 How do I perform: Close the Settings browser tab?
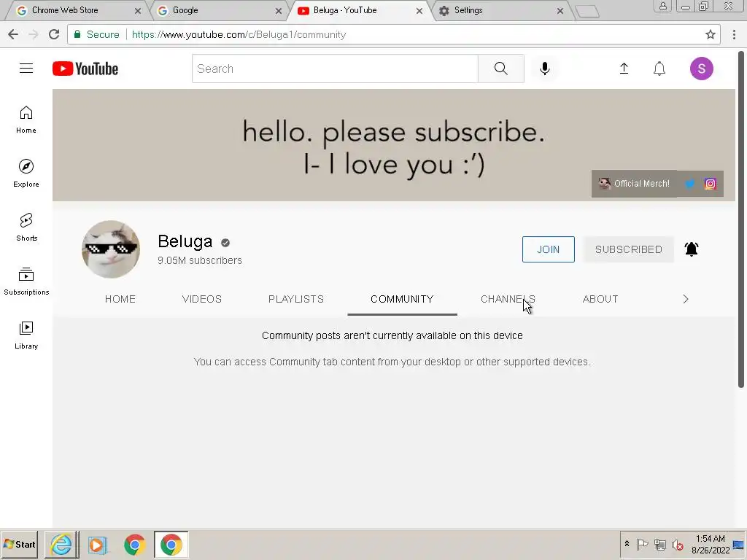coord(560,10)
